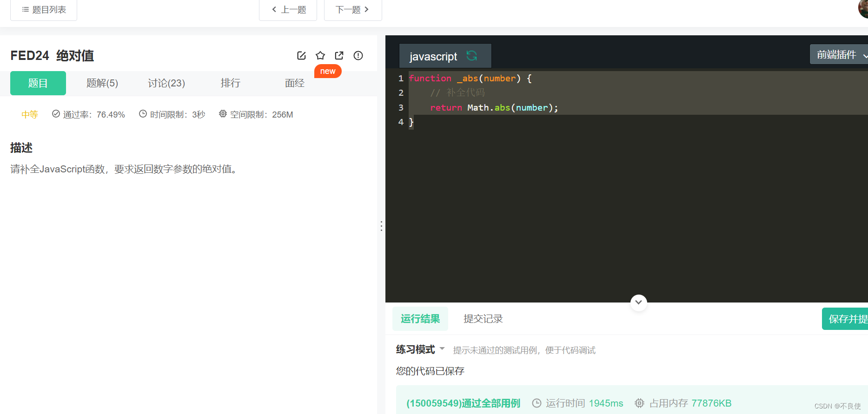Open the 前端插件 dropdown
The width and height of the screenshot is (868, 414).
pos(839,55)
